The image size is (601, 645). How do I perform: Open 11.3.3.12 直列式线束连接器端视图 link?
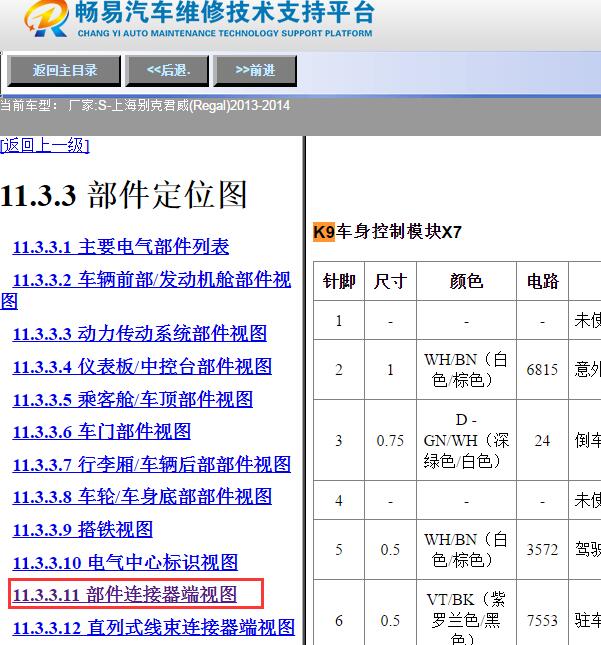154,628
